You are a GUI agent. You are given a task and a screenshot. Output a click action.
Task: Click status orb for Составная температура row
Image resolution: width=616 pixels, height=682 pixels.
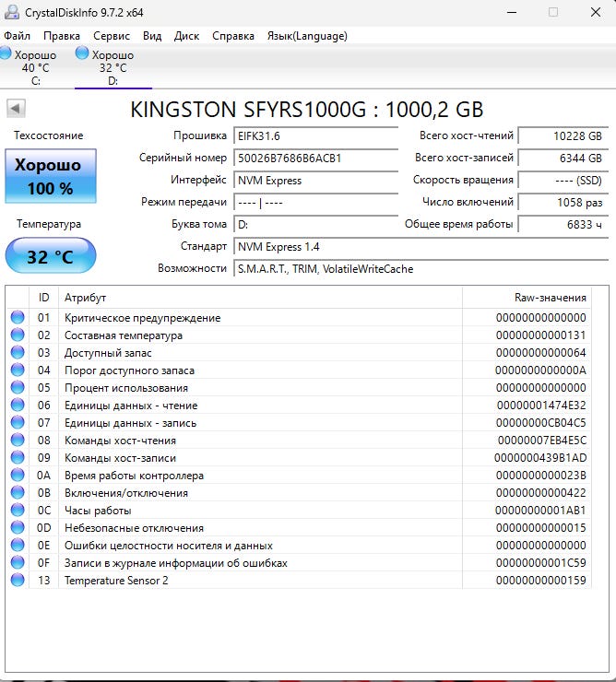18,335
